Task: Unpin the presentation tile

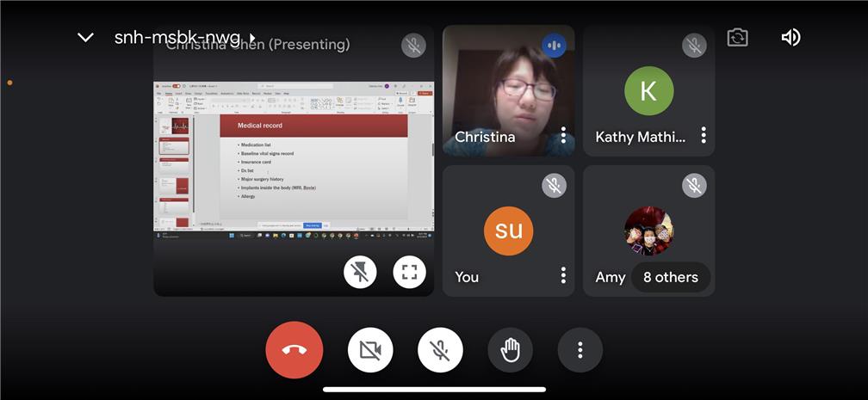Action: pyautogui.click(x=360, y=273)
